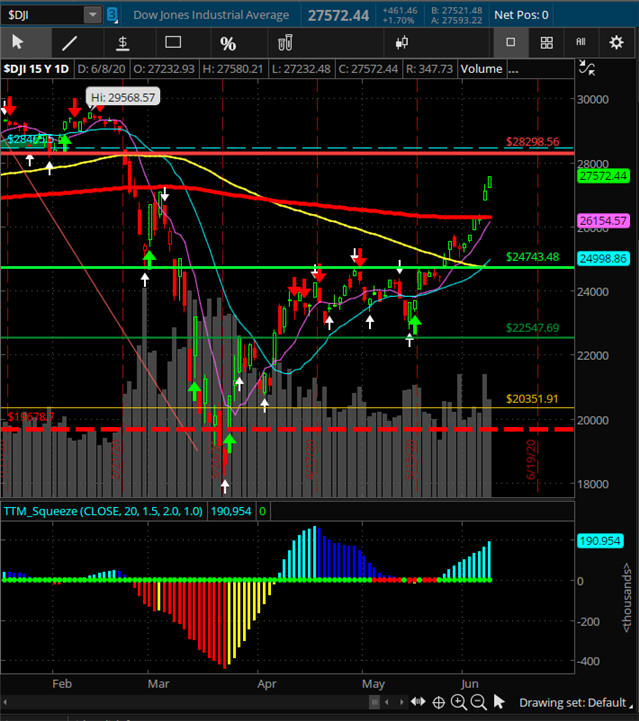The height and width of the screenshot is (721, 639).
Task: Toggle single chart layout view
Action: pyautogui.click(x=510, y=43)
